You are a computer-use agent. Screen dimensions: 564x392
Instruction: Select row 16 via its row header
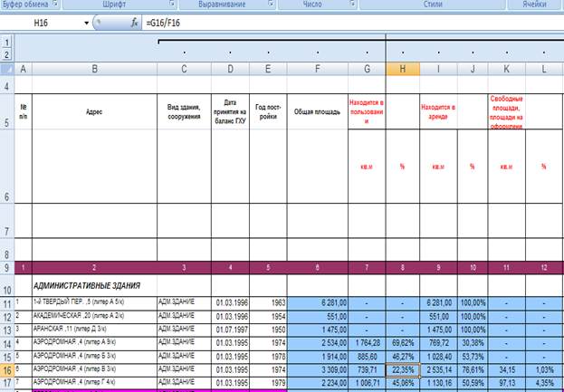tap(8, 370)
